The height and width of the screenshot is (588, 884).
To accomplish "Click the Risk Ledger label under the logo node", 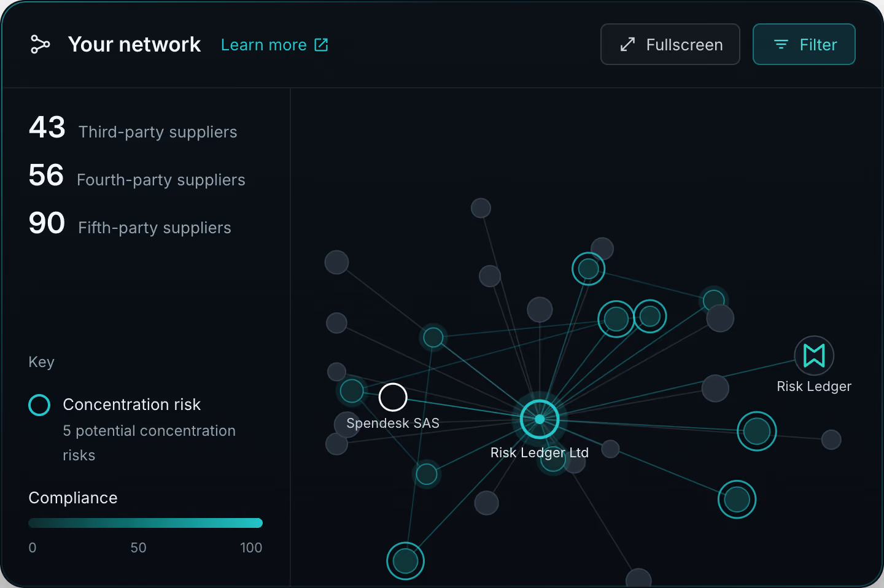I will pyautogui.click(x=814, y=386).
